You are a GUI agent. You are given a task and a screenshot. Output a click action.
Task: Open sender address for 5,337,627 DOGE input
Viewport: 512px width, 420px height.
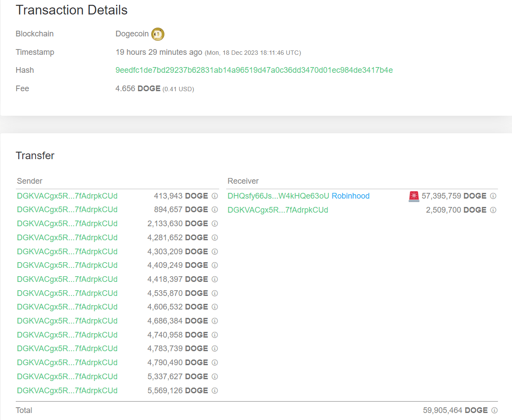pos(67,377)
